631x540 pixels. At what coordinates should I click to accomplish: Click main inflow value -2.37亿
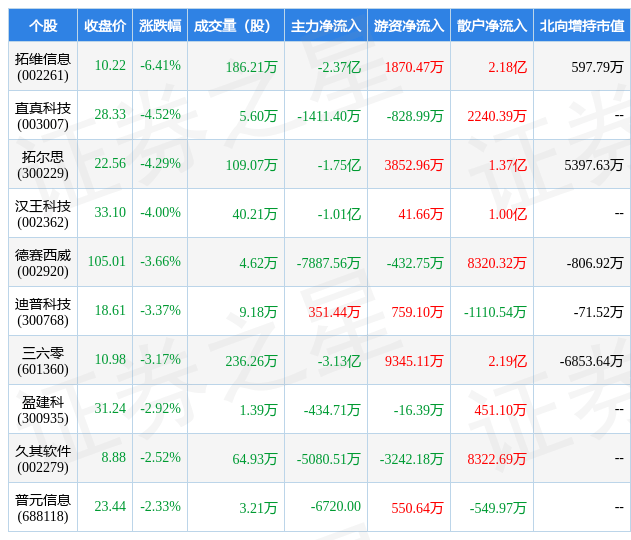point(339,67)
